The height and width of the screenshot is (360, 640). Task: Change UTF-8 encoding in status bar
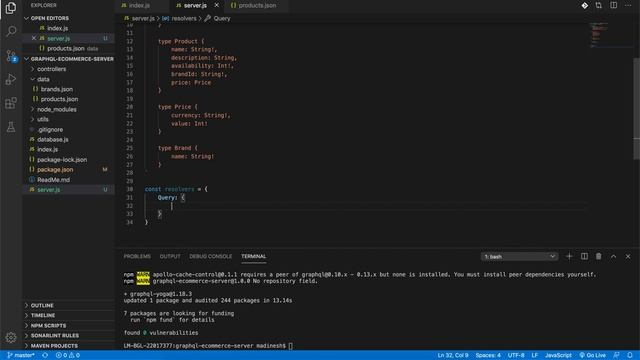pyautogui.click(x=516, y=355)
